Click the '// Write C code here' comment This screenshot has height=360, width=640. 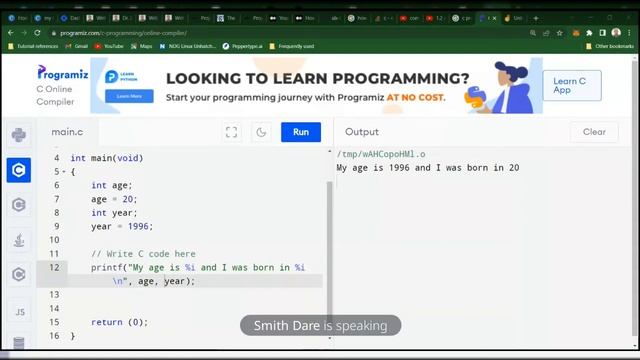(x=143, y=254)
